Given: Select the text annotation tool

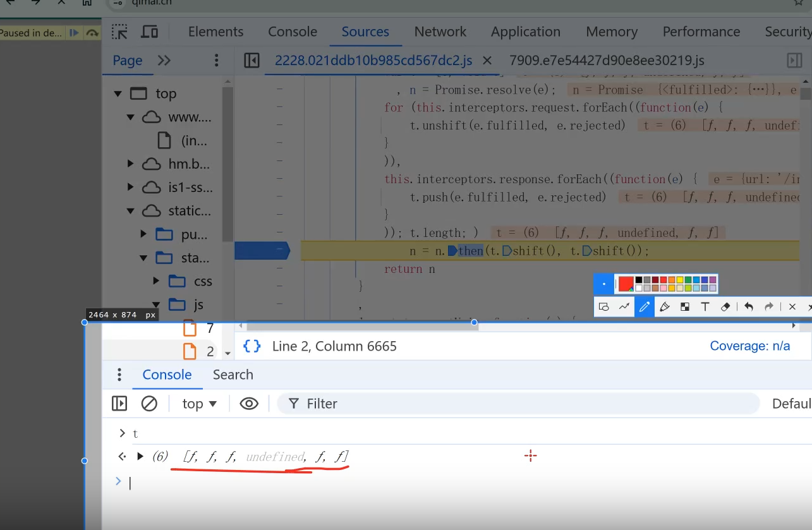Looking at the screenshot, I should 705,307.
